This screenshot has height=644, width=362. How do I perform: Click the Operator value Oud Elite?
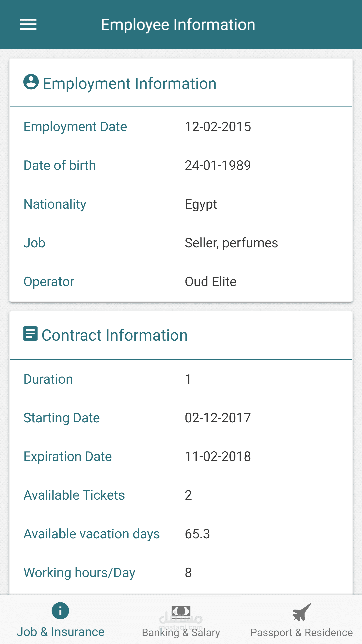pos(211,282)
